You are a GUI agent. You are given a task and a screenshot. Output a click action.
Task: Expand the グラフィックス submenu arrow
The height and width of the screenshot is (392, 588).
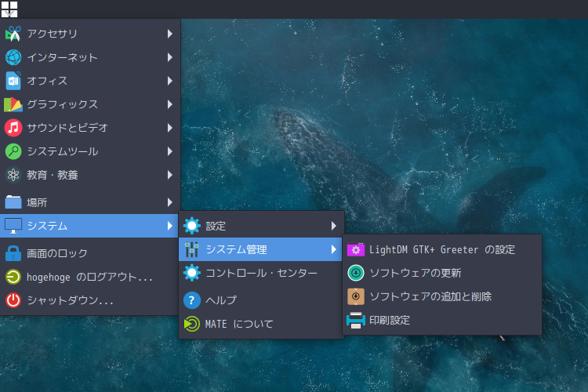170,104
